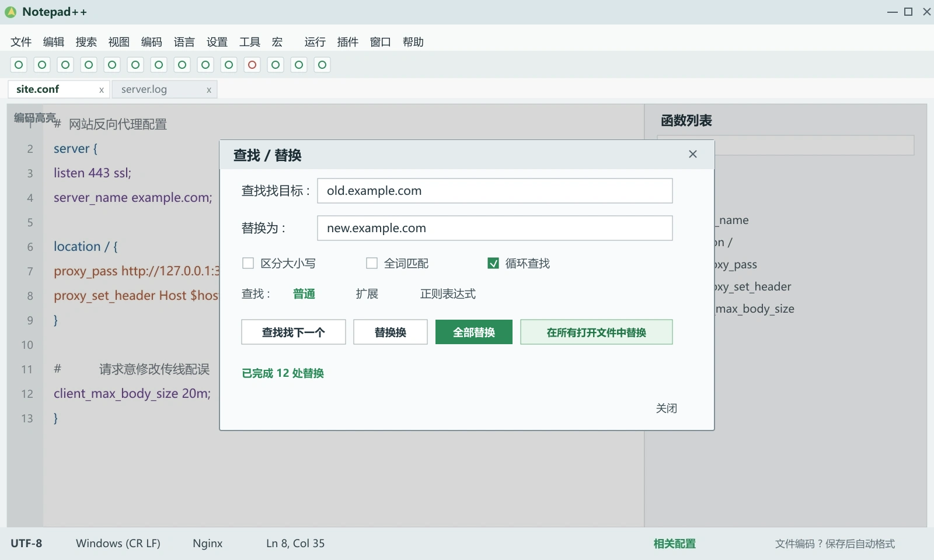The image size is (934, 560).
Task: Click the 查找找下一个 button
Action: [x=294, y=332]
